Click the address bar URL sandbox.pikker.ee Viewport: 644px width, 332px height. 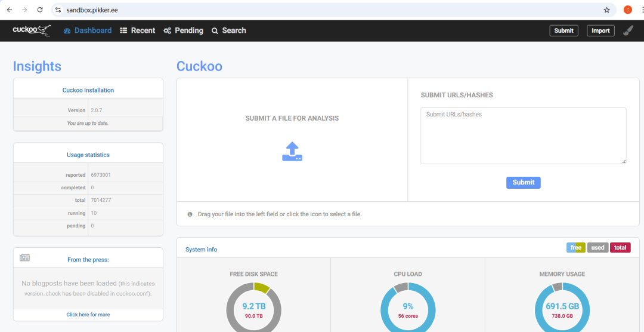[x=92, y=10]
